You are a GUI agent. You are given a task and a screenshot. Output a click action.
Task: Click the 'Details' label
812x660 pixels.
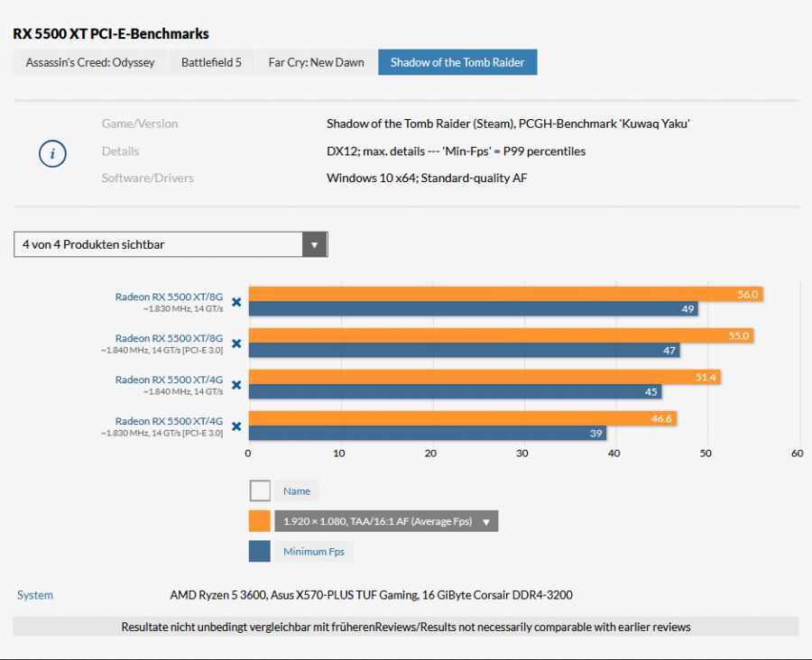120,151
